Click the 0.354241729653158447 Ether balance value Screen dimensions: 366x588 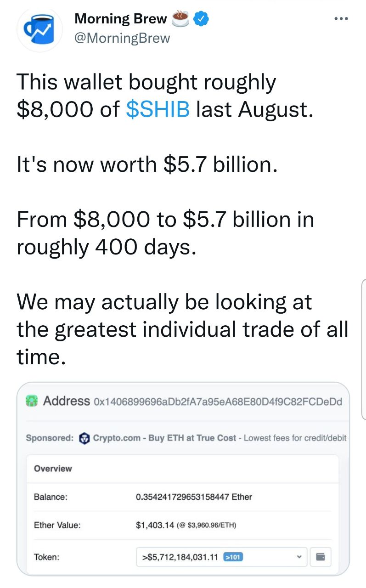(x=194, y=497)
